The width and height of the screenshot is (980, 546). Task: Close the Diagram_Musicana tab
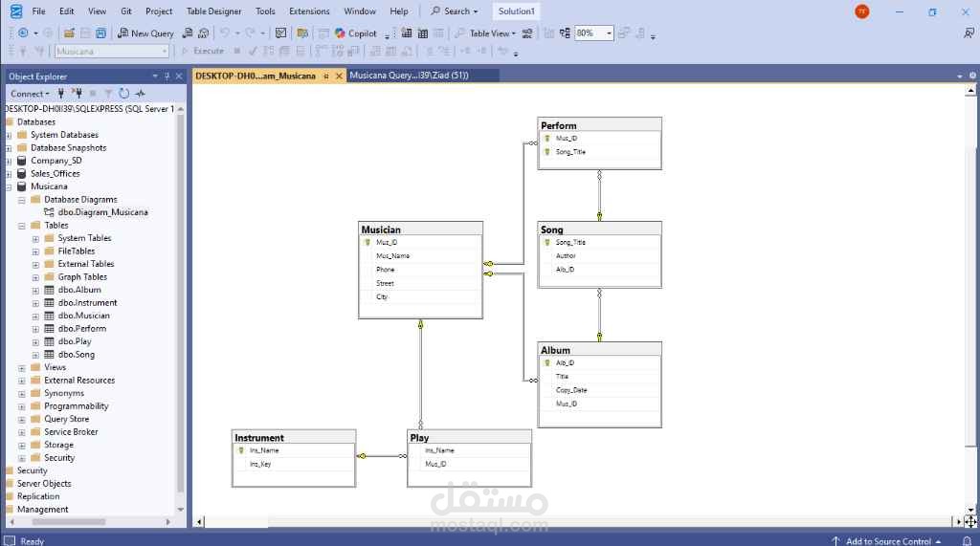click(339, 76)
